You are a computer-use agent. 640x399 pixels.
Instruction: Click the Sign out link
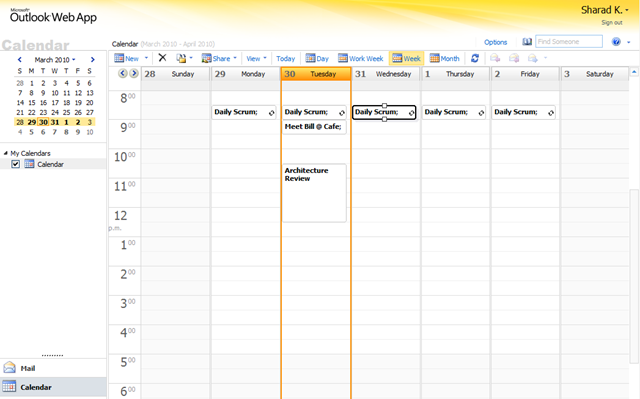pos(611,22)
